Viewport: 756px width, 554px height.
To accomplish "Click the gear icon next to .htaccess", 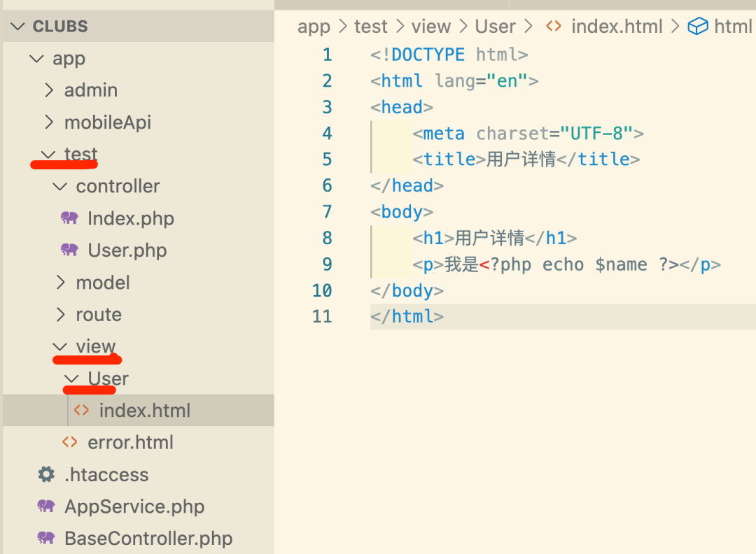I will point(45,474).
